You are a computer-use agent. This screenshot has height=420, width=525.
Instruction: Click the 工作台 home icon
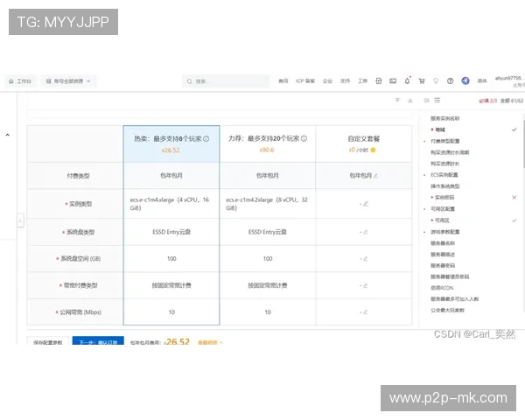click(x=11, y=81)
